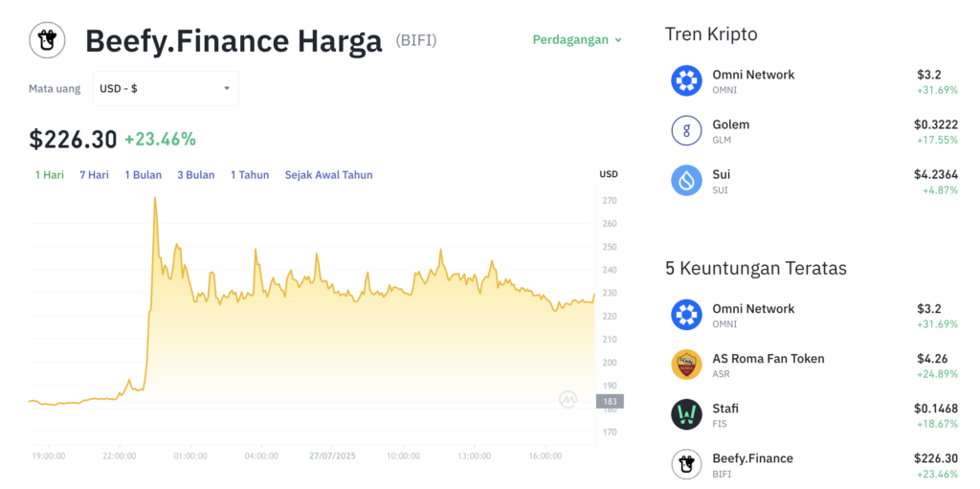Click the +4.87% change for Sui
980x489 pixels.
940,190
